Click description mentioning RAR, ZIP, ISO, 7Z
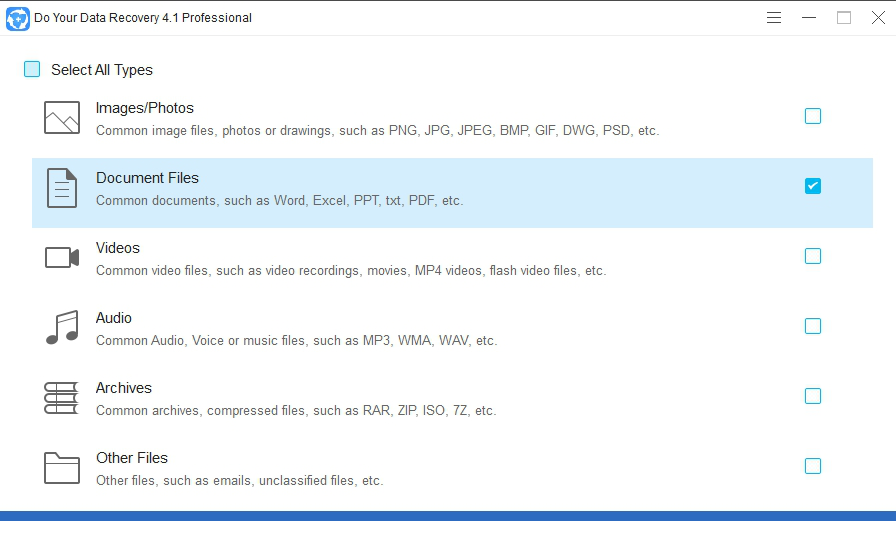 tap(296, 410)
